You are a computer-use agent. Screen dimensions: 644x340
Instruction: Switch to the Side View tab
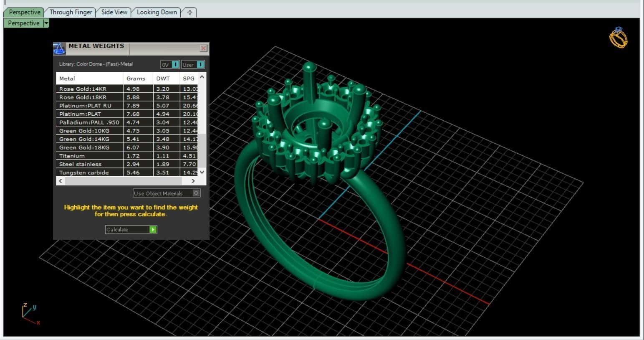114,12
